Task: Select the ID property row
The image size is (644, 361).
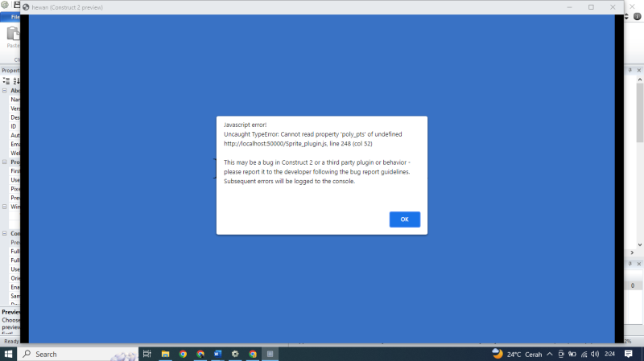Action: point(14,126)
